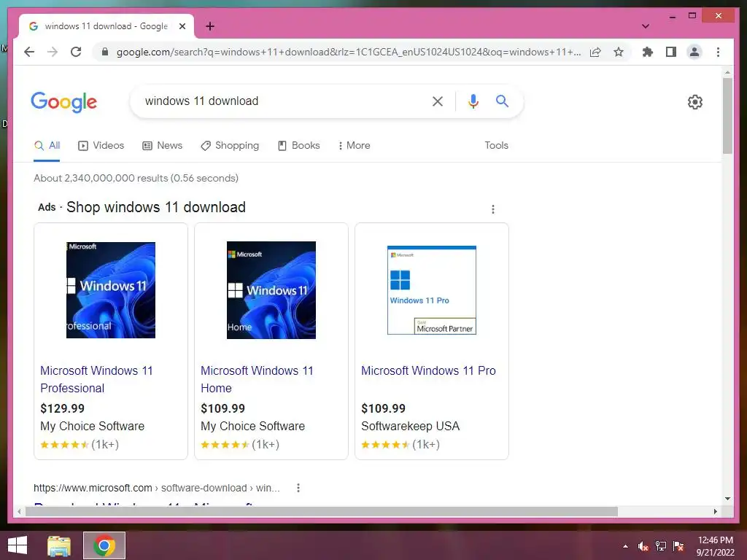This screenshot has width=747, height=560.
Task: Open the taskbar clock and date
Action: (x=715, y=546)
